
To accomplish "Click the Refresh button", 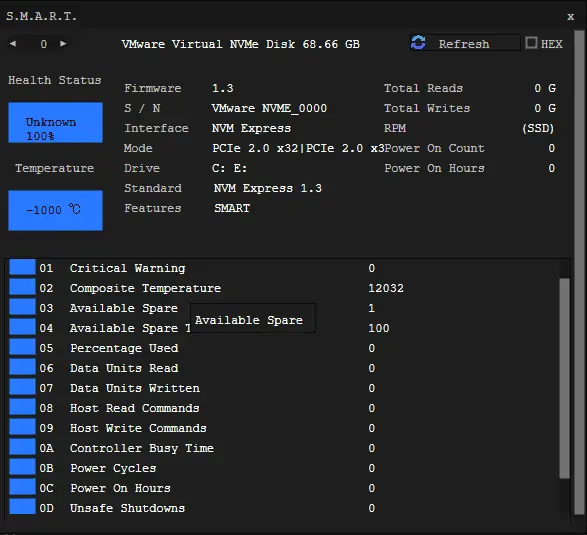I will click(465, 43).
